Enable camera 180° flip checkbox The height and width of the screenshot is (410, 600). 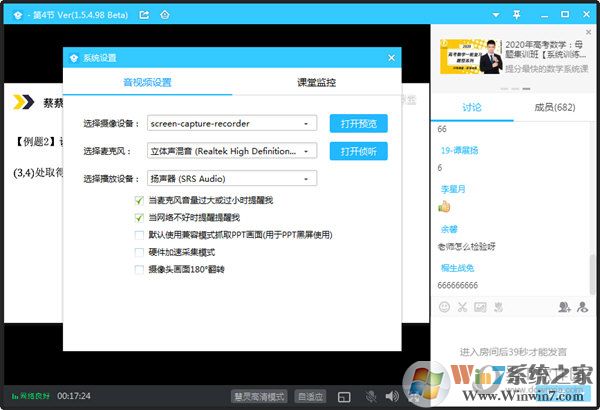pos(139,270)
